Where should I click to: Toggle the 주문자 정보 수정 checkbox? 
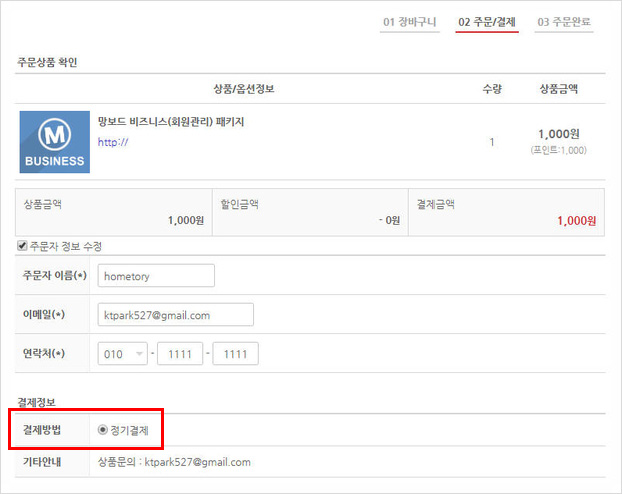point(22,246)
